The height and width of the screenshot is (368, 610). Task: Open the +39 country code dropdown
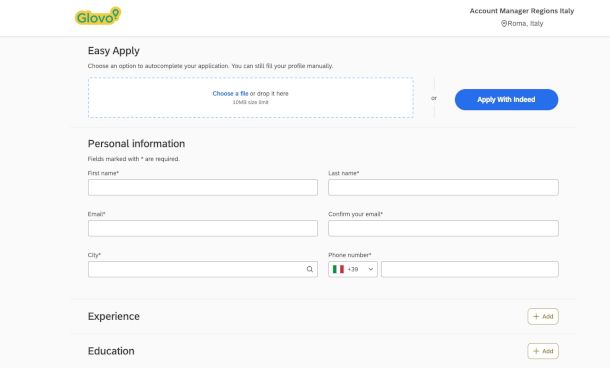pos(353,269)
